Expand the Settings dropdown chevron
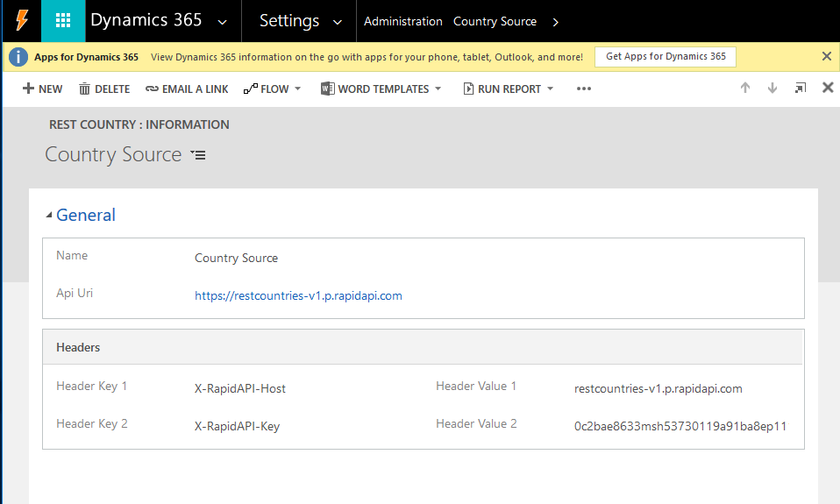840x504 pixels. click(338, 22)
